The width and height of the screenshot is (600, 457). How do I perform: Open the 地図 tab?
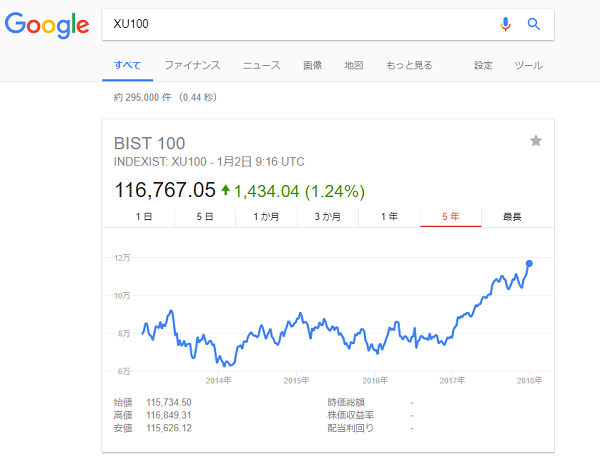click(x=353, y=65)
